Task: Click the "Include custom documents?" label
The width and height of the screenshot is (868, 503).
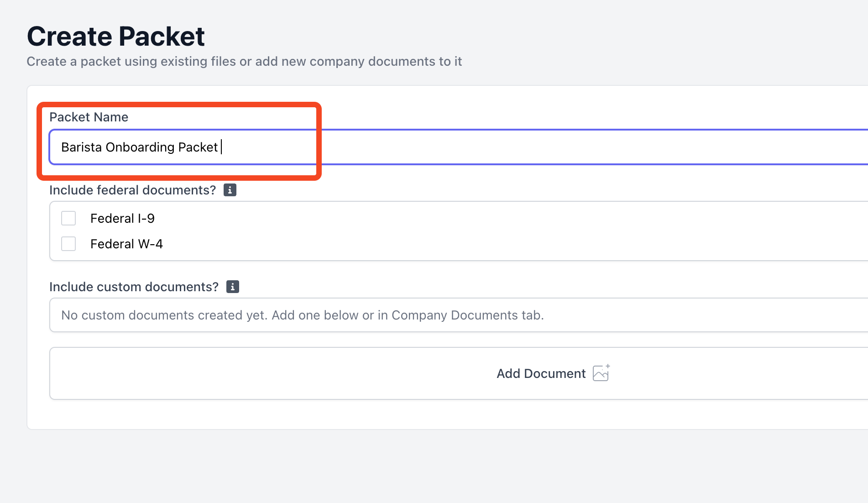Action: (x=134, y=287)
